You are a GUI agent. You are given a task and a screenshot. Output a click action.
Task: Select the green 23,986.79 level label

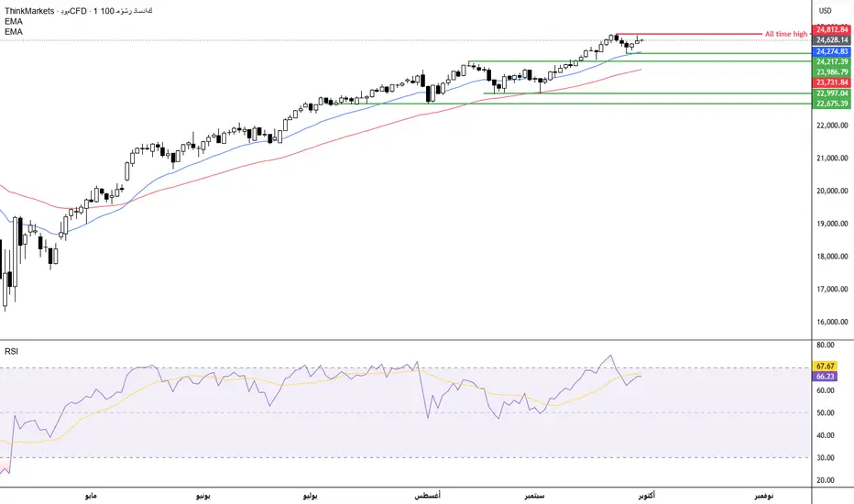click(x=832, y=71)
